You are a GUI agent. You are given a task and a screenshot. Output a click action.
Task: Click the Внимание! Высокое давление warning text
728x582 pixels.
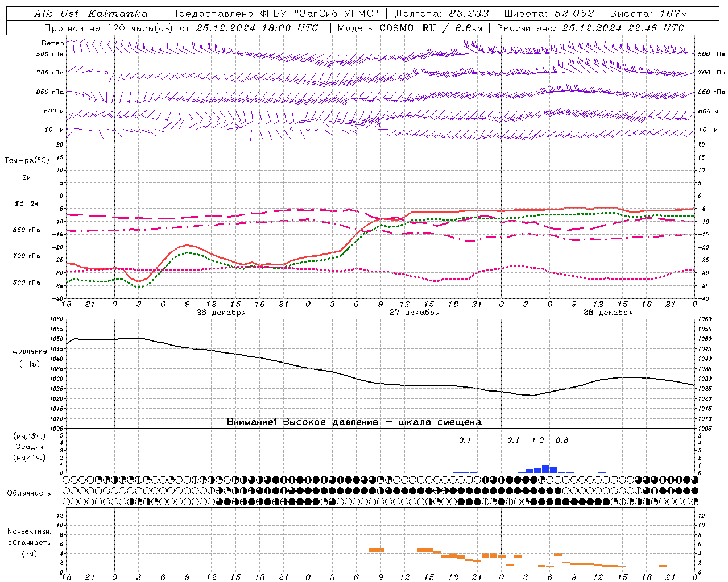pyautogui.click(x=354, y=422)
